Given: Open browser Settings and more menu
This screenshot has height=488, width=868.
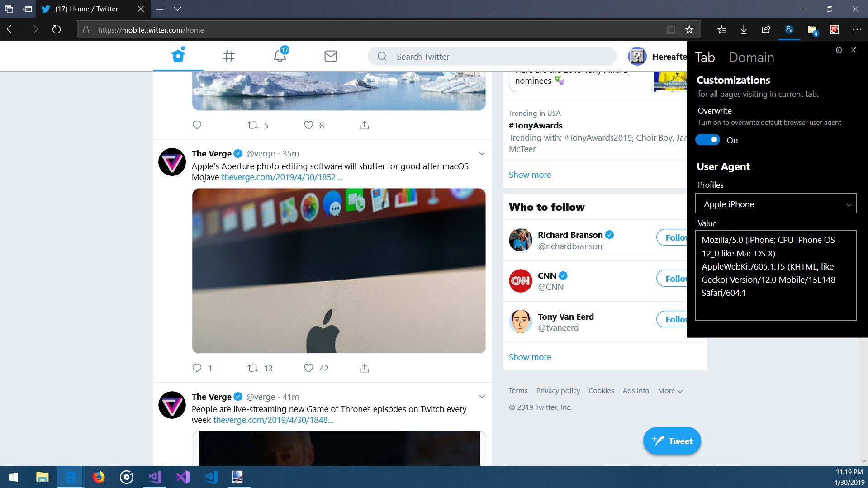Looking at the screenshot, I should [857, 30].
